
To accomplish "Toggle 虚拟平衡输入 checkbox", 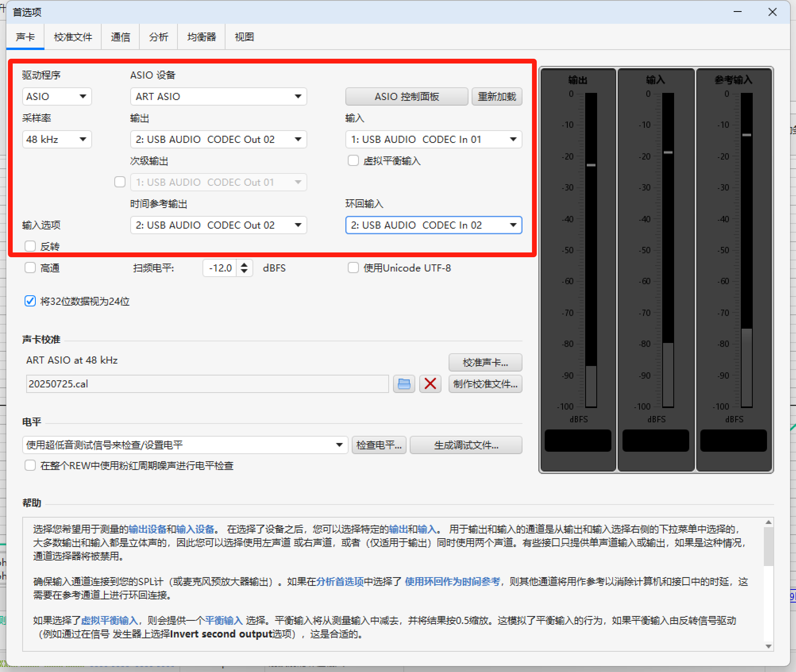I will tap(353, 160).
